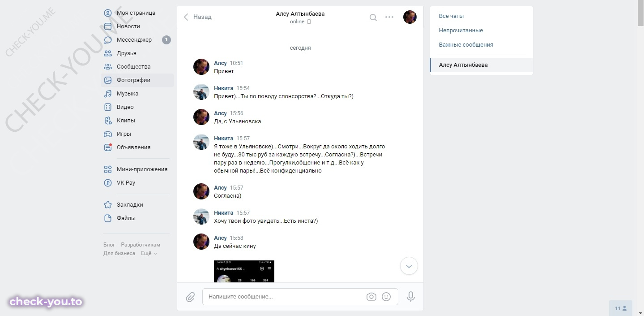Expand the Ещё footer dropdown

(x=149, y=253)
